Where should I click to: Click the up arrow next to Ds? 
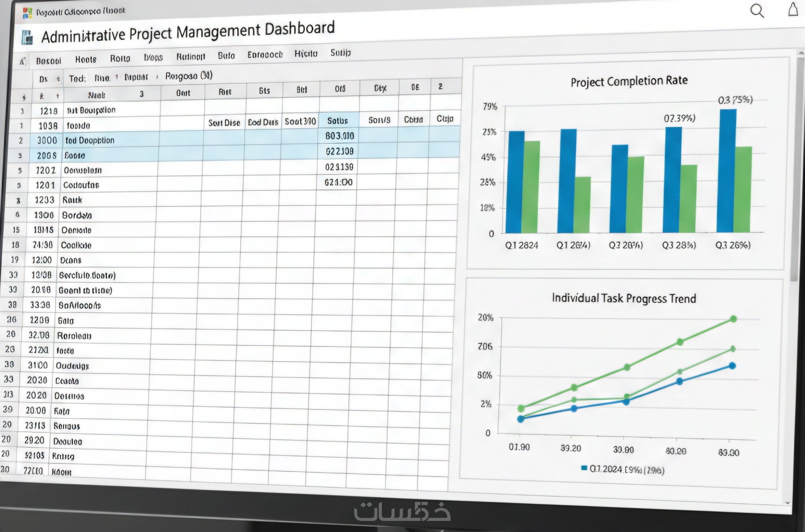(x=58, y=79)
